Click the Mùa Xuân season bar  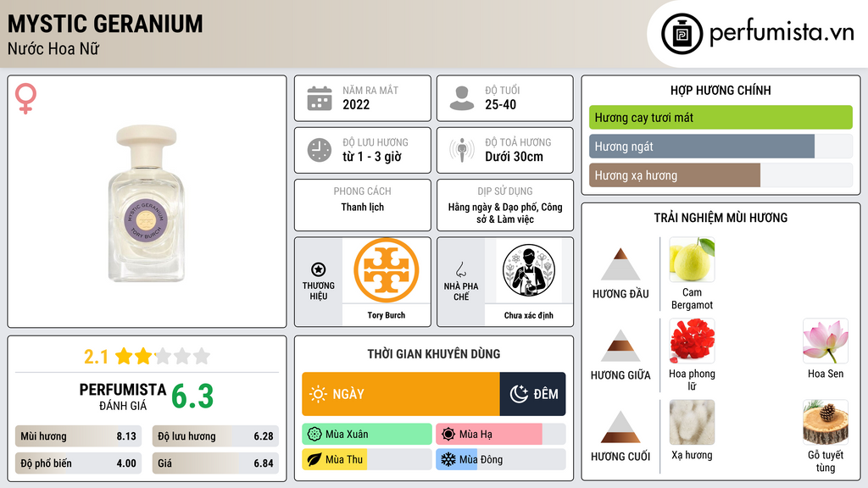tap(367, 435)
